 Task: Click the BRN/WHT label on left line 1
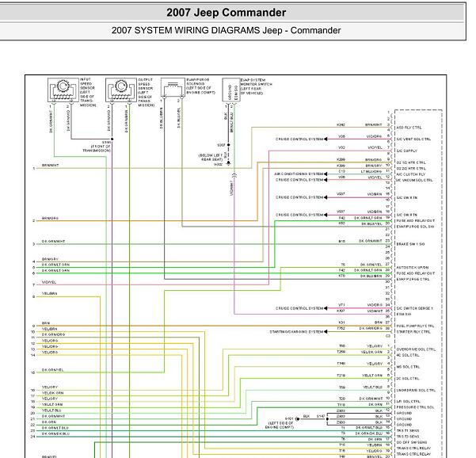click(51, 166)
